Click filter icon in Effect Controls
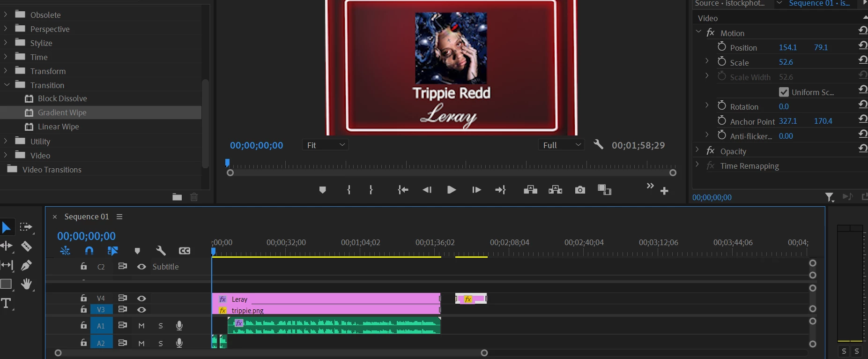The image size is (868, 359). pyautogui.click(x=829, y=197)
